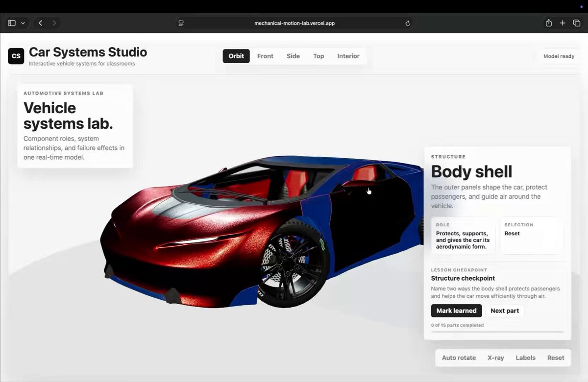Viewport: 588px width, 382px height.
Task: Click Reset under the Selection card
Action: [512, 233]
